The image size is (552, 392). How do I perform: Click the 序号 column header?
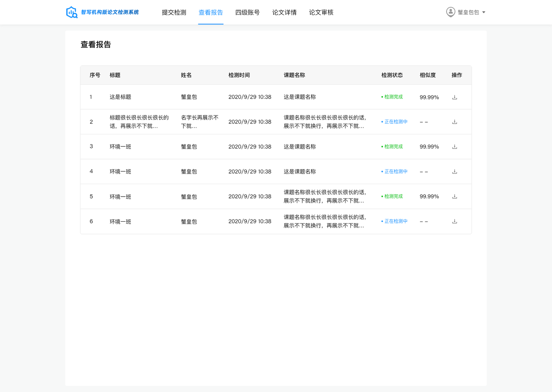(95, 75)
